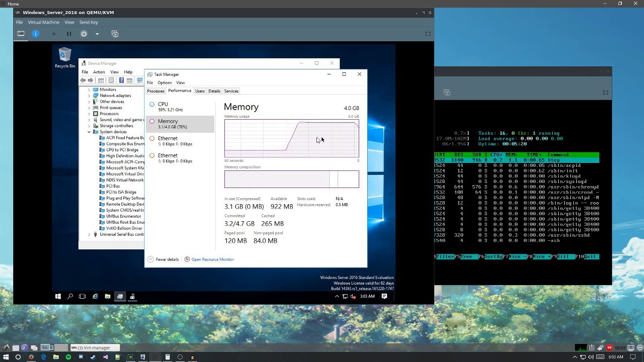Click the MEGA sync icon in the tray
Viewport: 644px width, 362px height.
point(609,347)
